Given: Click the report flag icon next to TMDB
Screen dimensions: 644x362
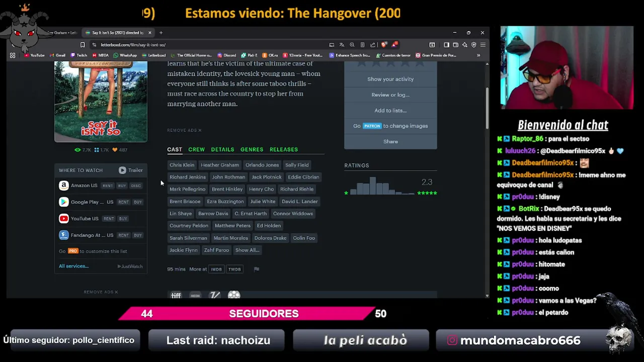Looking at the screenshot, I should (x=256, y=269).
